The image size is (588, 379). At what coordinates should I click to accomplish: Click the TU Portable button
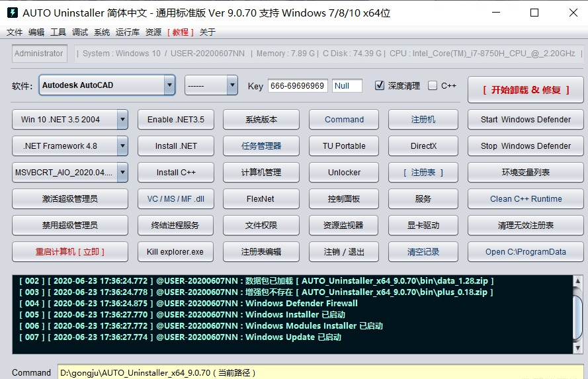pyautogui.click(x=344, y=146)
